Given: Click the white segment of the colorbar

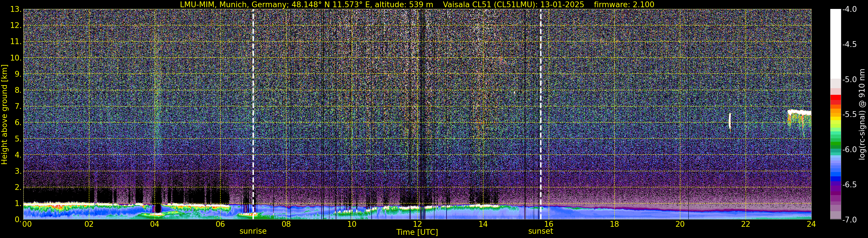Looking at the screenshot, I should [835, 44].
